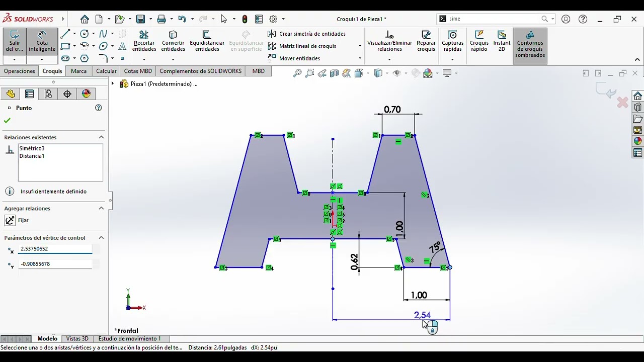The height and width of the screenshot is (362, 644).
Task: Click the Select cursor tool
Action: (224, 19)
